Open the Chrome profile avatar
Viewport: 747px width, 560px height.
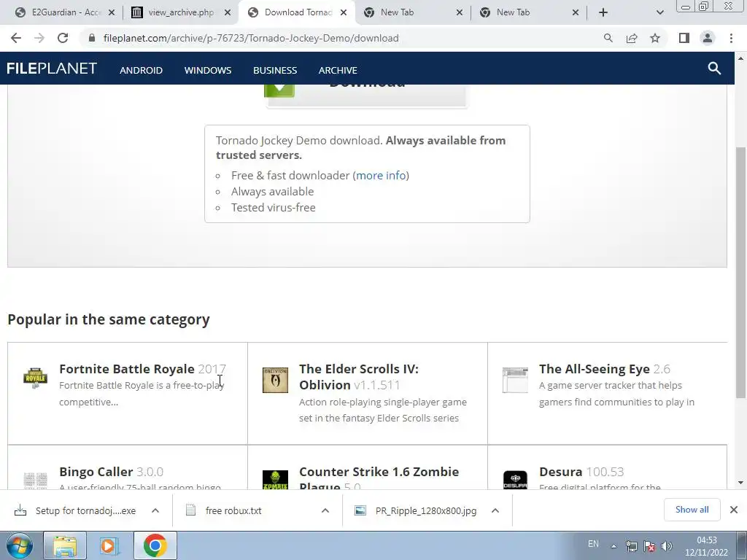click(x=708, y=38)
